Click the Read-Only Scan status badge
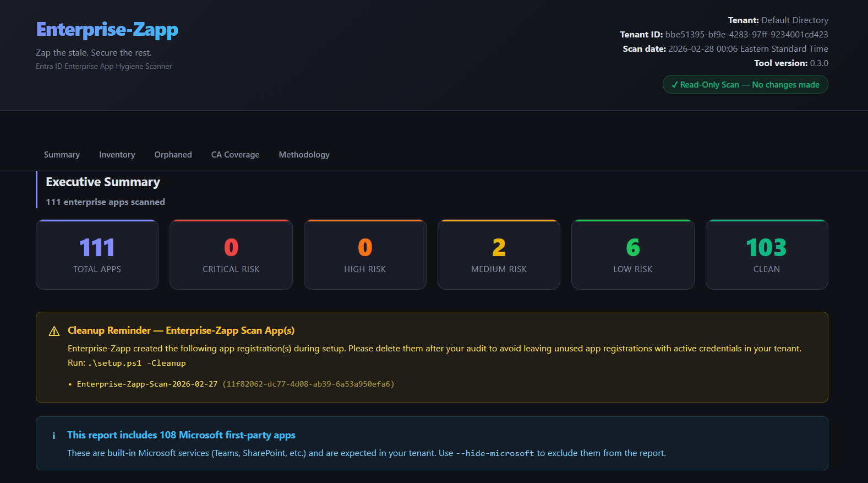This screenshot has height=483, width=868. (745, 84)
